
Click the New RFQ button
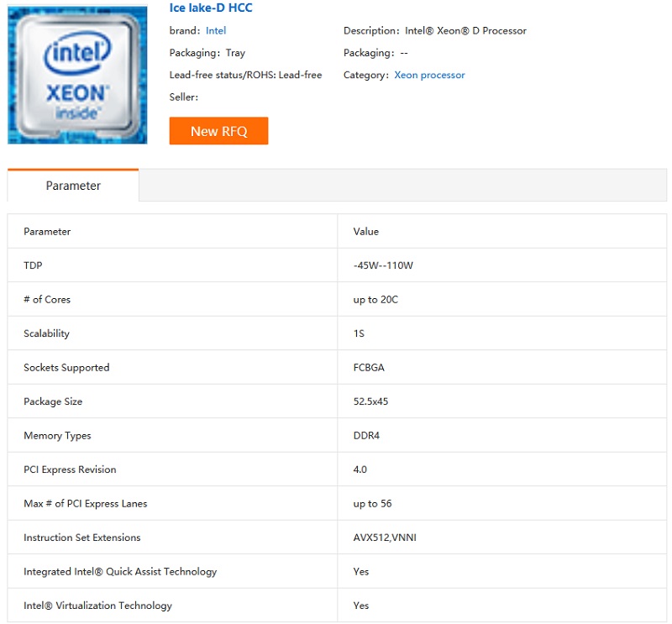[218, 131]
